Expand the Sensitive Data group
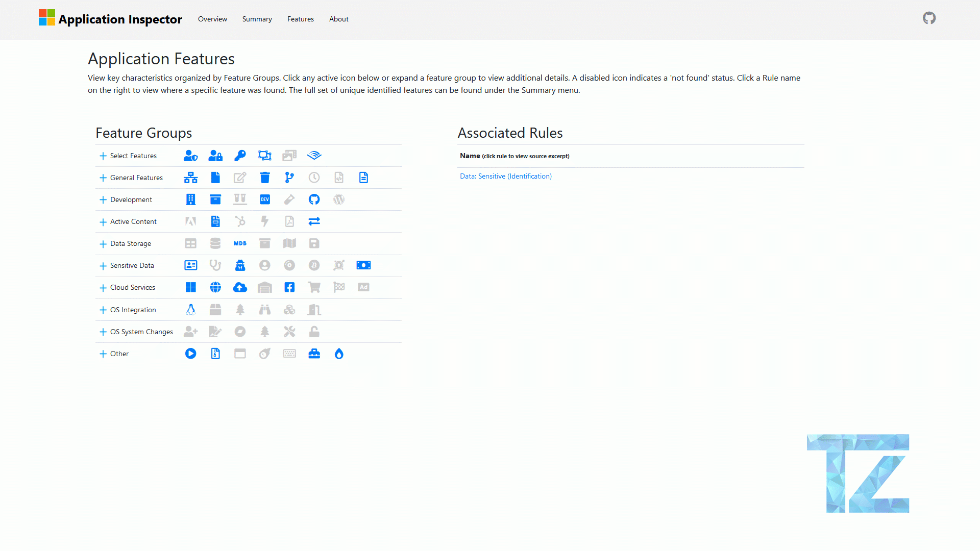Image resolution: width=980 pixels, height=551 pixels. point(103,266)
